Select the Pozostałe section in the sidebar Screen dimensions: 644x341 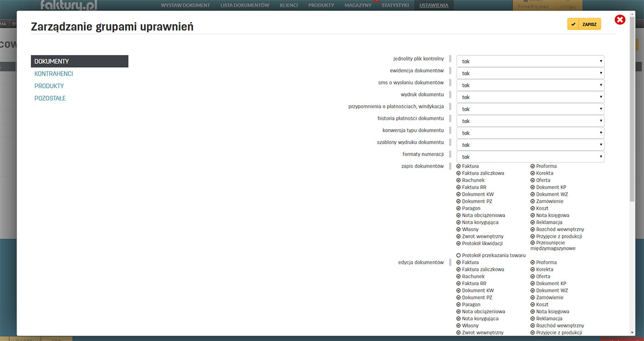pos(50,99)
